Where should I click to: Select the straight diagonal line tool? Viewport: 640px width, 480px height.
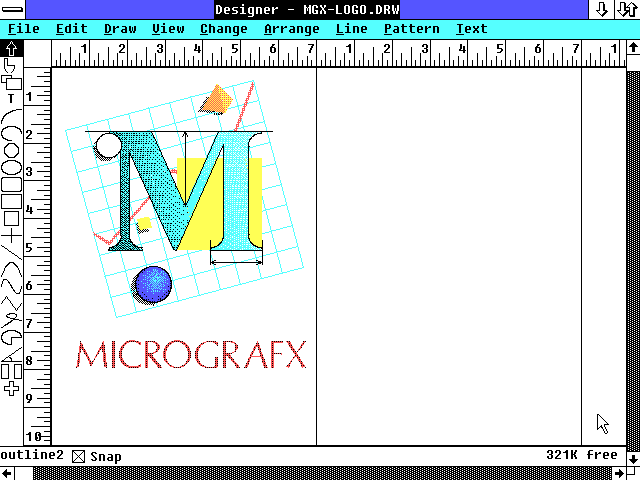coord(11,253)
